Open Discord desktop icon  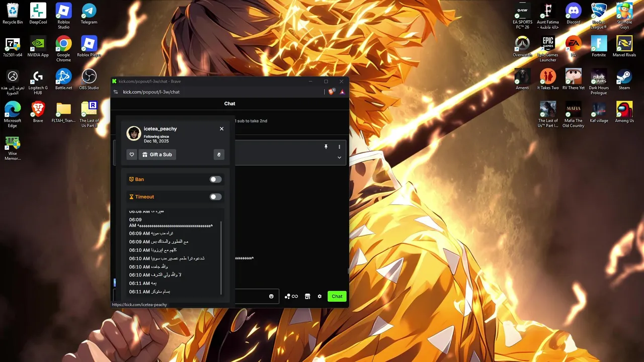pos(574,14)
